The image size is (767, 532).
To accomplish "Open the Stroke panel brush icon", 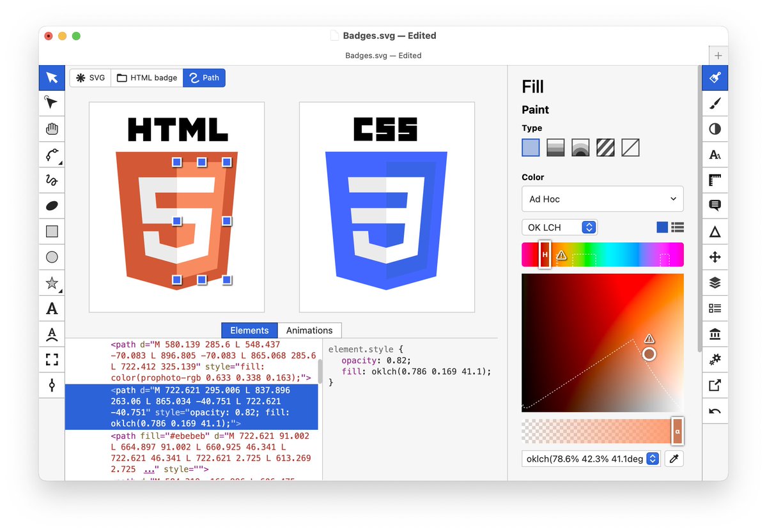I will (715, 103).
